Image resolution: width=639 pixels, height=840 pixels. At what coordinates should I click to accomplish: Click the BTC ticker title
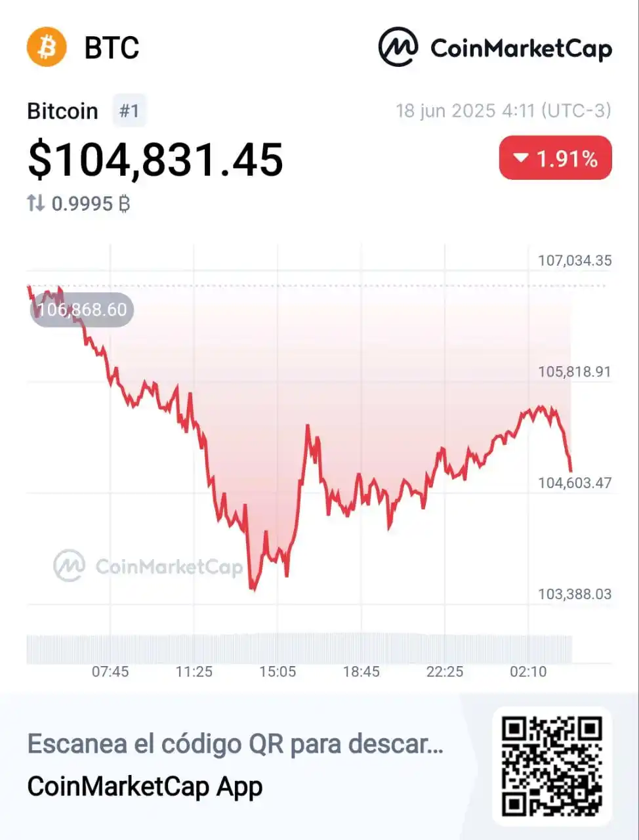click(112, 48)
